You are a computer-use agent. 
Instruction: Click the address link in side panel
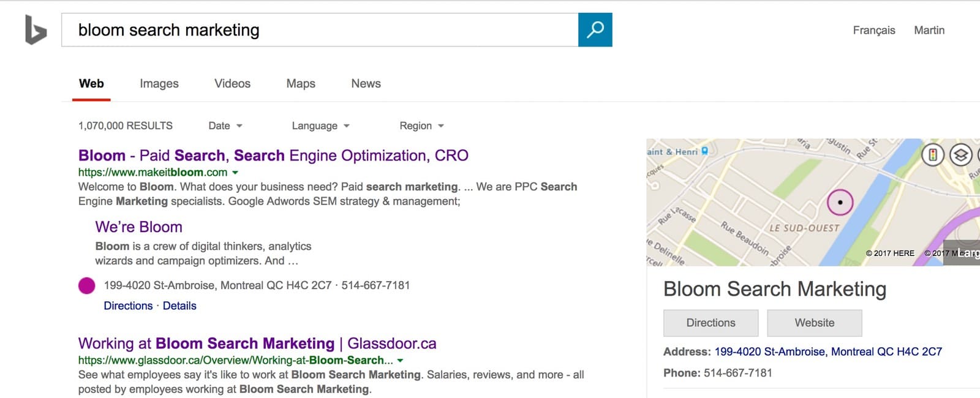click(828, 351)
